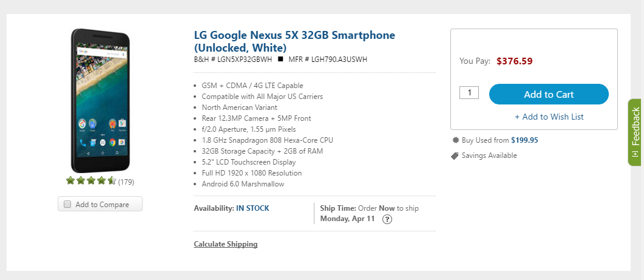The height and width of the screenshot is (280, 644).
Task: Click the green star rating icons
Action: (91, 180)
